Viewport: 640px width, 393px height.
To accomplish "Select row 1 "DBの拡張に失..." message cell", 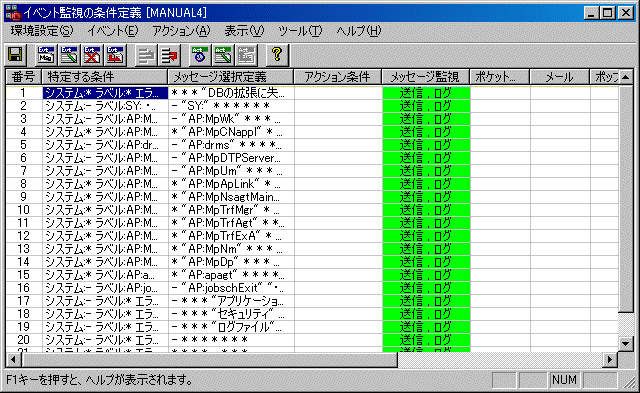I will point(231,93).
